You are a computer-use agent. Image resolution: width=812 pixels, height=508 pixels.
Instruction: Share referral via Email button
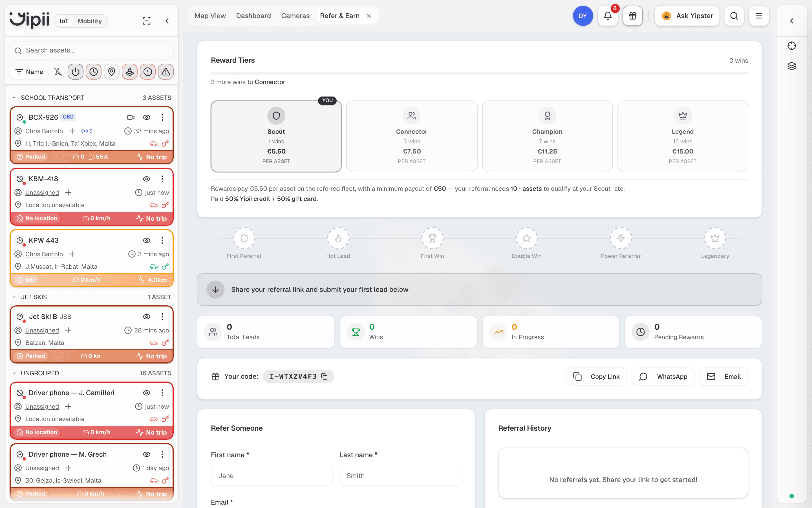tap(723, 377)
